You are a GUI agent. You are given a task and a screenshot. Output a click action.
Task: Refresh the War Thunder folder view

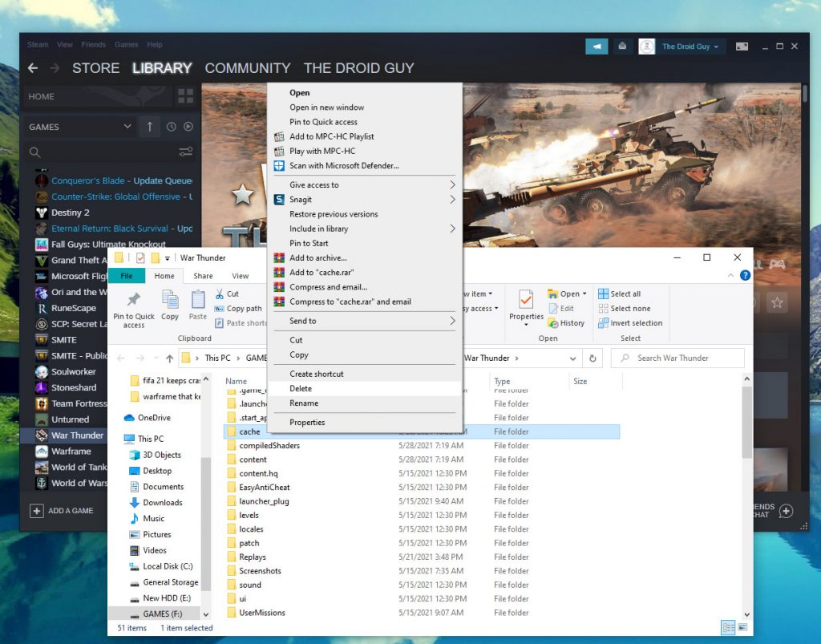592,358
